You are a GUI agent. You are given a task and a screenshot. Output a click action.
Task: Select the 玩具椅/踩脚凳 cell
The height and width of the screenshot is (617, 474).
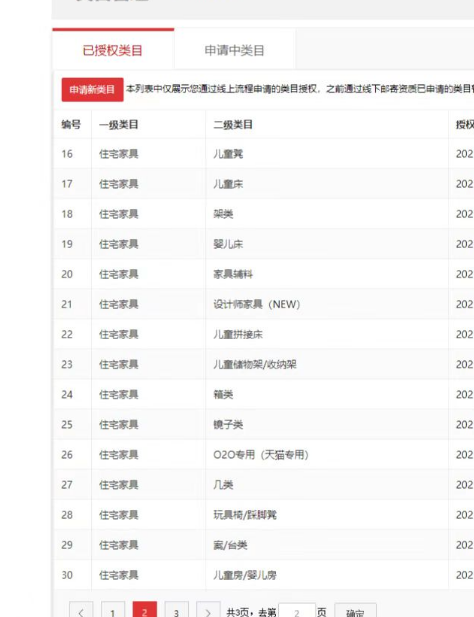[245, 515]
